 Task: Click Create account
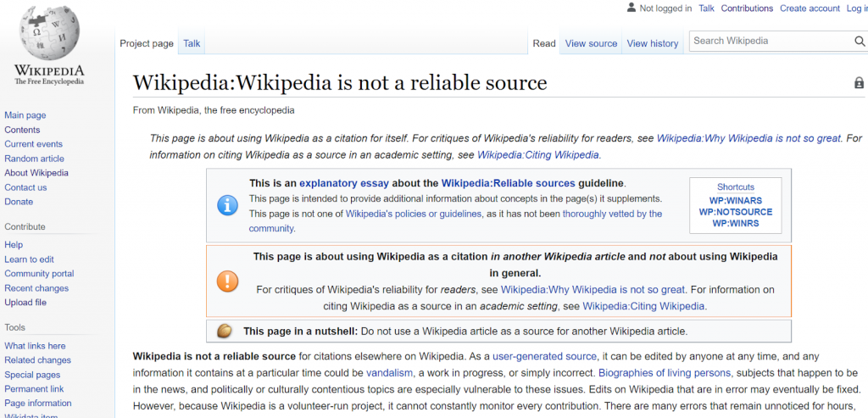click(x=810, y=8)
